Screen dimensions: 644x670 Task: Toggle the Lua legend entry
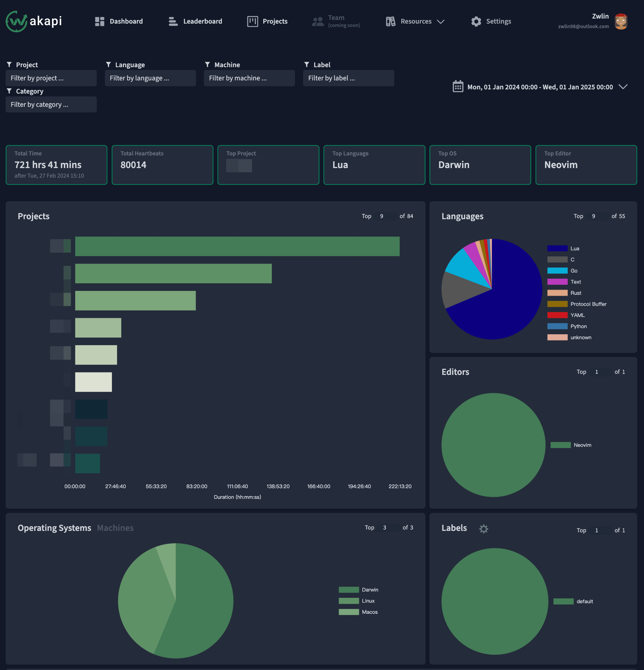pyautogui.click(x=574, y=248)
